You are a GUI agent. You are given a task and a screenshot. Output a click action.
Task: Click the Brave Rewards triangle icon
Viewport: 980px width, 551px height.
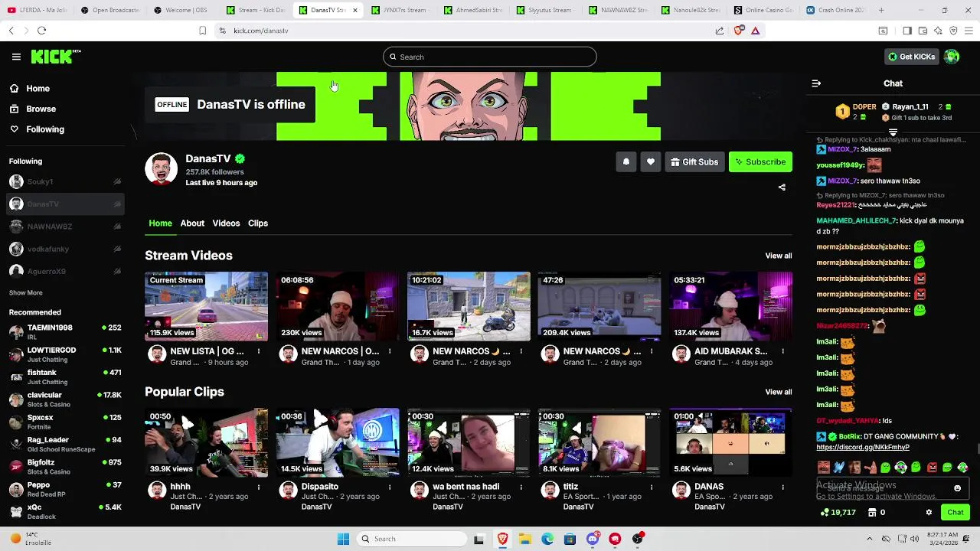755,31
